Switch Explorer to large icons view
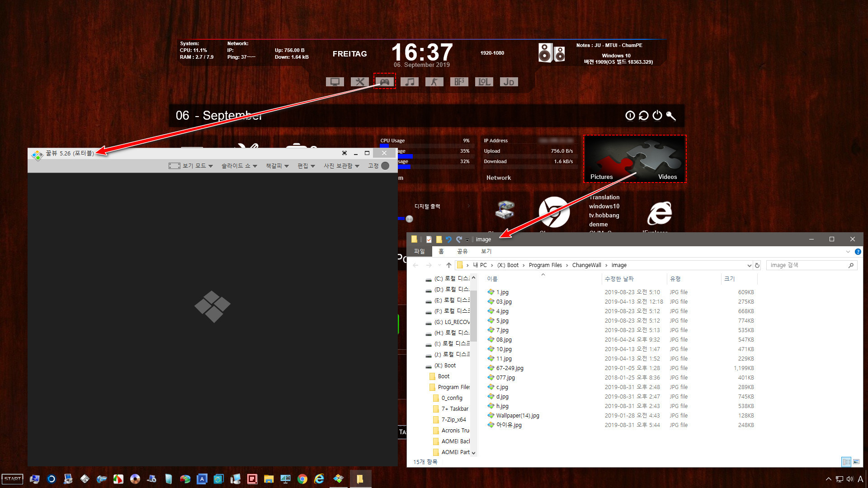868x488 pixels. click(x=856, y=462)
